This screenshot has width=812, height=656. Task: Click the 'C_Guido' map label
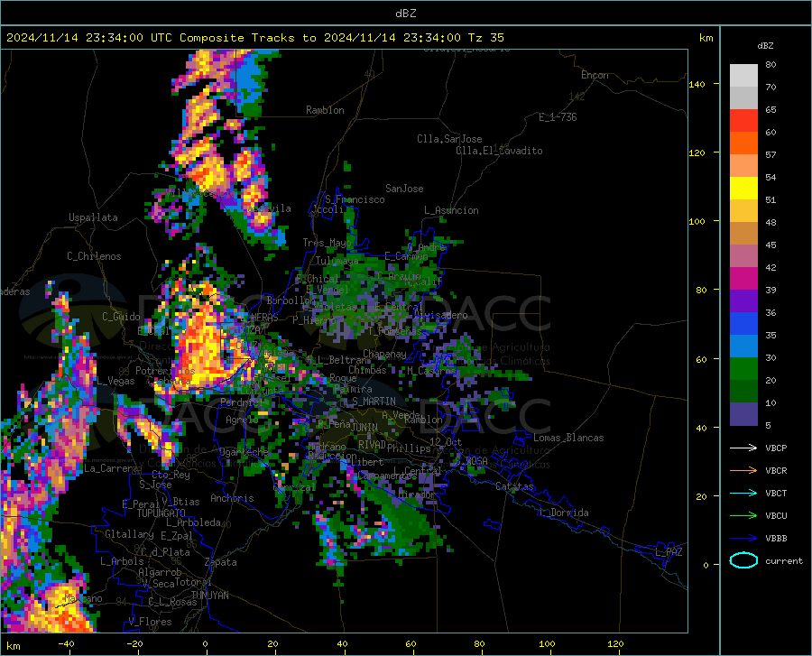point(121,317)
